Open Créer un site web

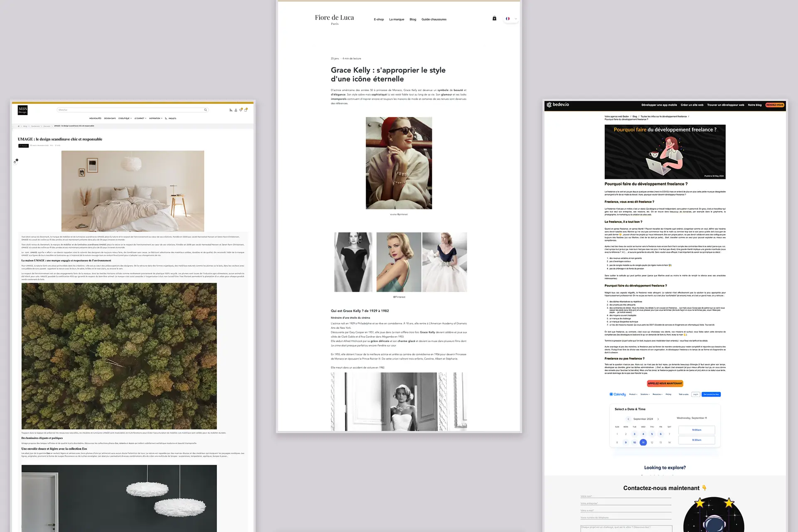point(692,105)
